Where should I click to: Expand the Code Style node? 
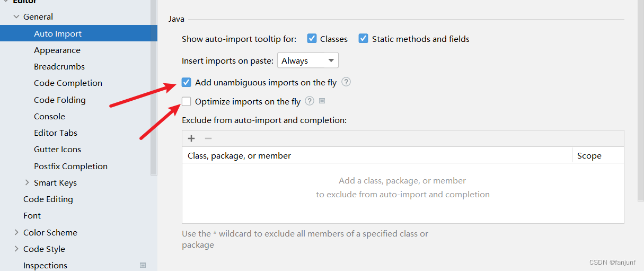(16, 249)
